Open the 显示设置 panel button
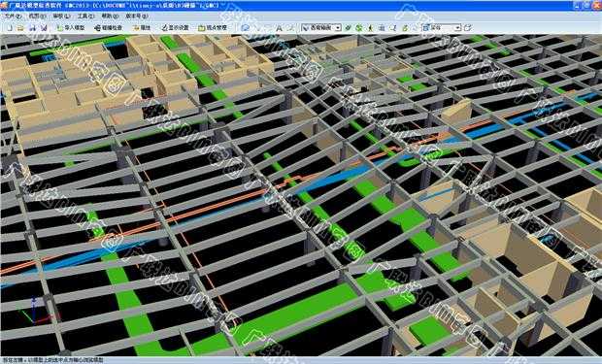Viewport: 602px width, 364px height. (x=175, y=27)
